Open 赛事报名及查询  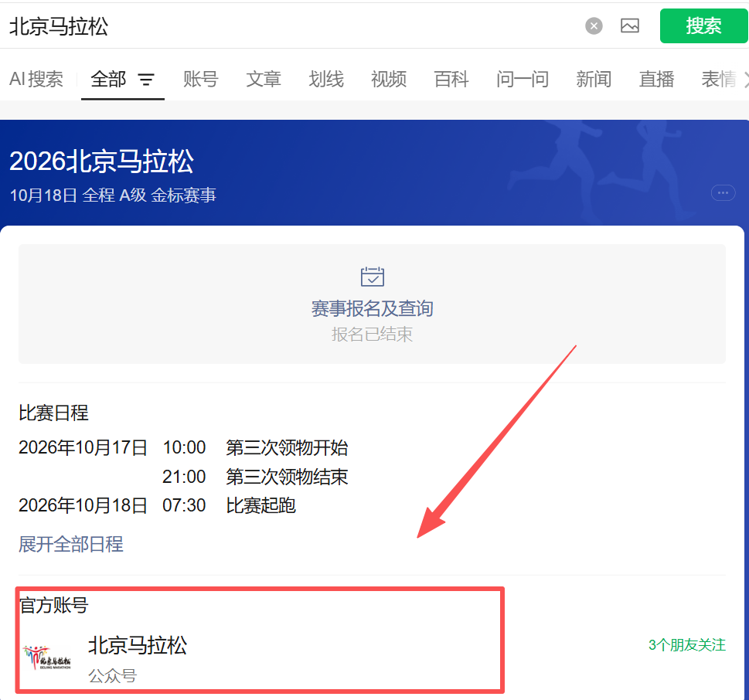(372, 308)
